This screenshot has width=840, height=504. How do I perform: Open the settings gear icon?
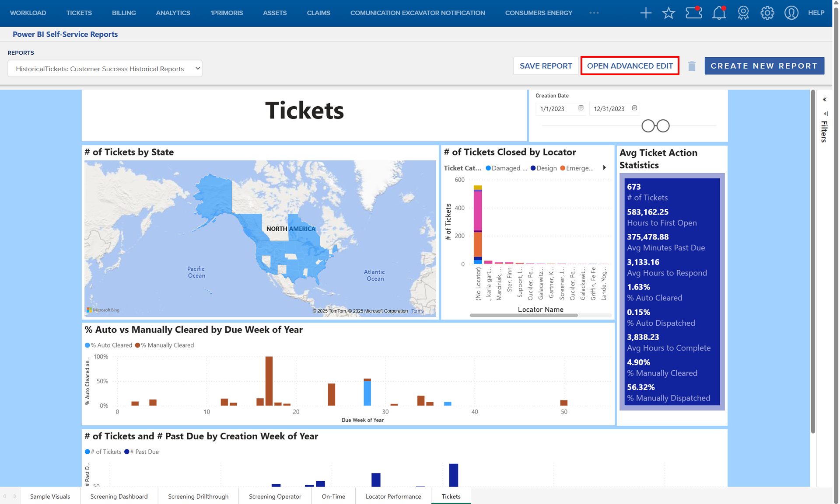pyautogui.click(x=767, y=13)
